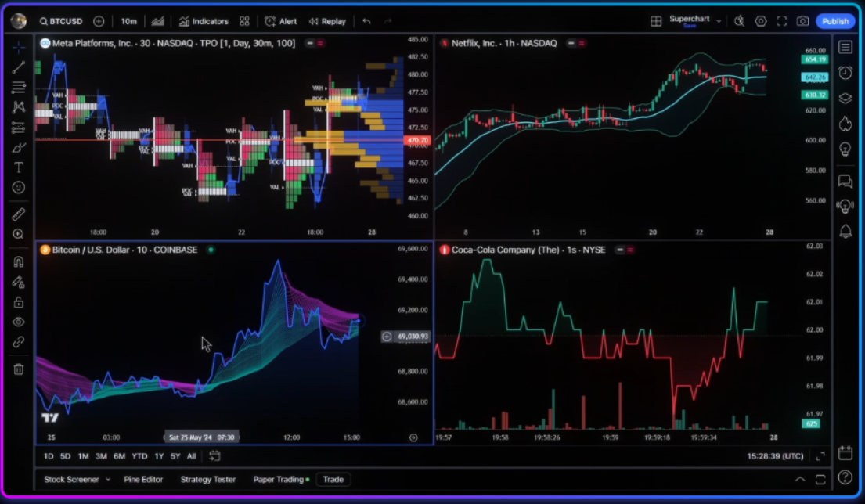
Task: Enable magnet mode snapping
Action: point(18,262)
